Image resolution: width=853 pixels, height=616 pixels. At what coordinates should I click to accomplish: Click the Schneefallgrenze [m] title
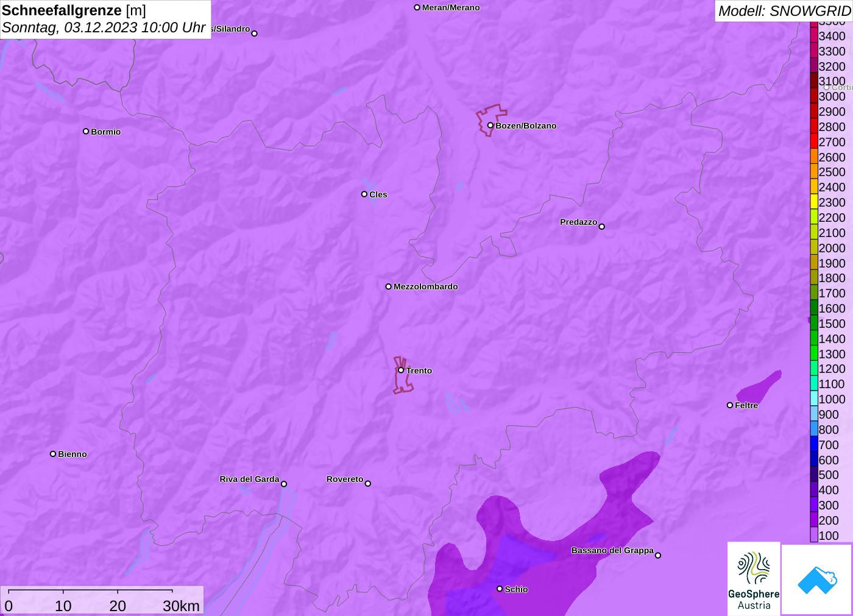click(74, 10)
